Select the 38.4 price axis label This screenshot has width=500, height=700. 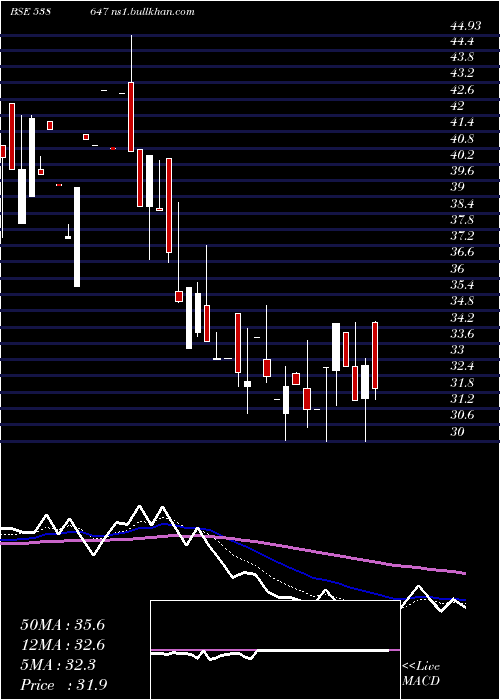[x=462, y=204]
